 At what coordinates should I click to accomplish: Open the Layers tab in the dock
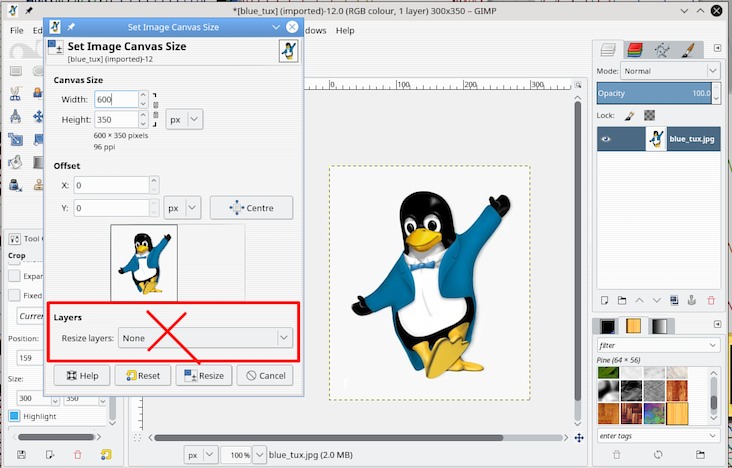pyautogui.click(x=608, y=50)
